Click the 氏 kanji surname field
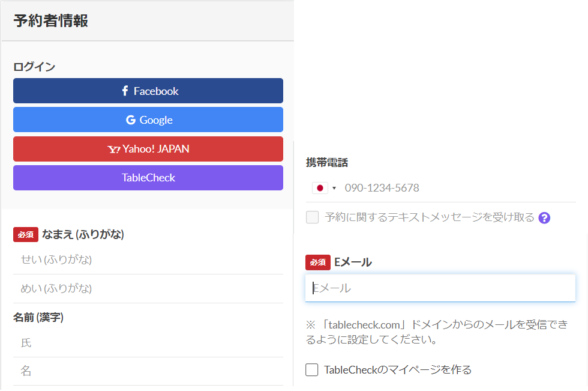This screenshot has width=588, height=391. pos(148,343)
